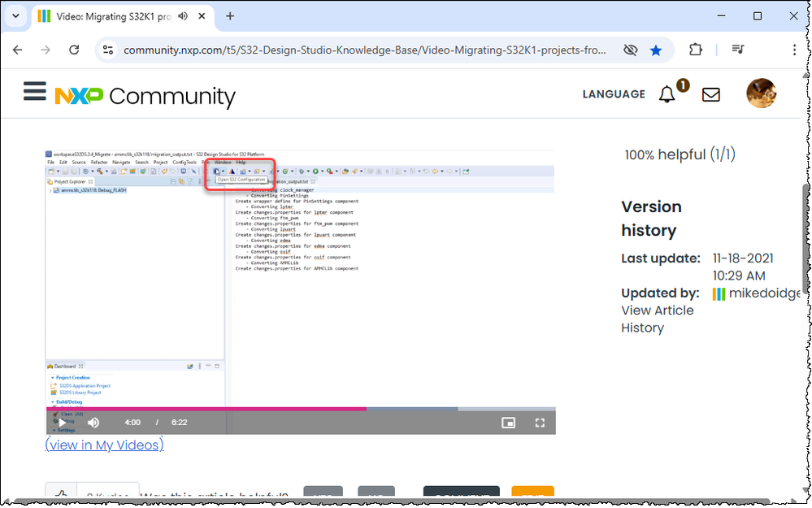This screenshot has width=812, height=508.
Task: Reload the current page
Action: [74, 50]
